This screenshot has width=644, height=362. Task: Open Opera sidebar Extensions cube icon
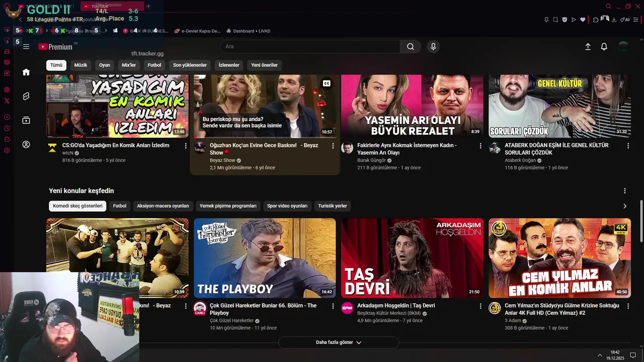[x=7, y=139]
